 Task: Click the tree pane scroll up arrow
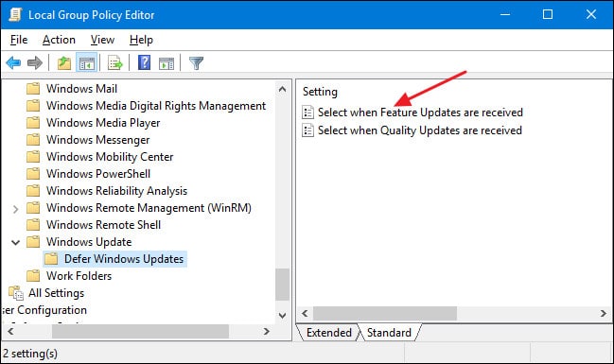click(282, 89)
